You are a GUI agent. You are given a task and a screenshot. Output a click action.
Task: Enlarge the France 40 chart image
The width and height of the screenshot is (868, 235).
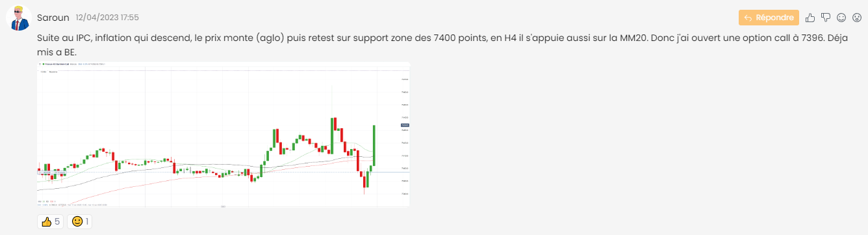[x=223, y=135]
